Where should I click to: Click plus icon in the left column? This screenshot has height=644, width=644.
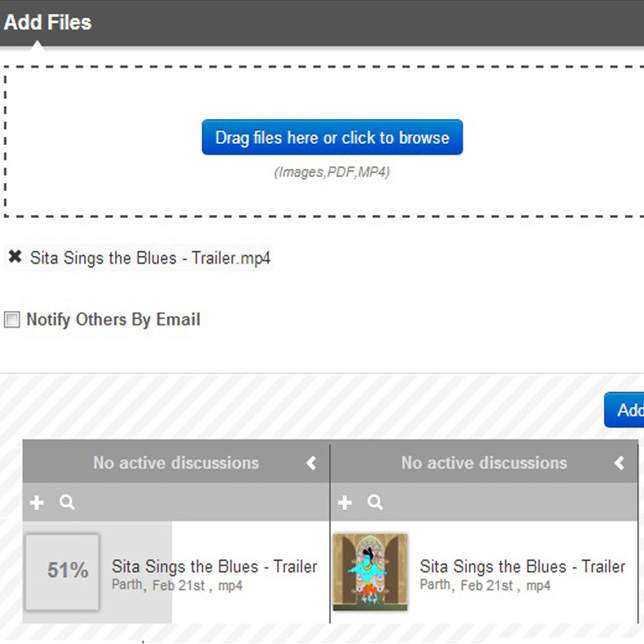click(36, 502)
